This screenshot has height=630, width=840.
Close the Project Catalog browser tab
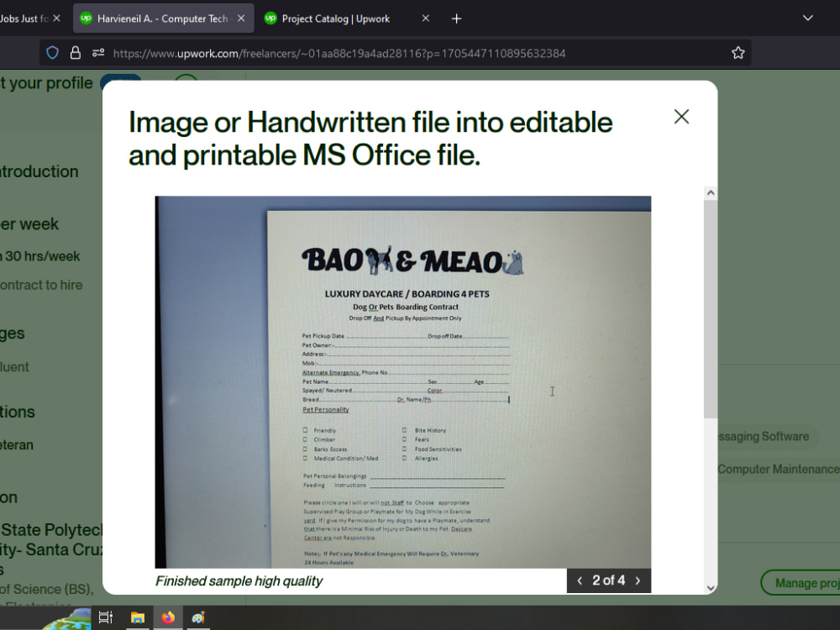[x=425, y=18]
